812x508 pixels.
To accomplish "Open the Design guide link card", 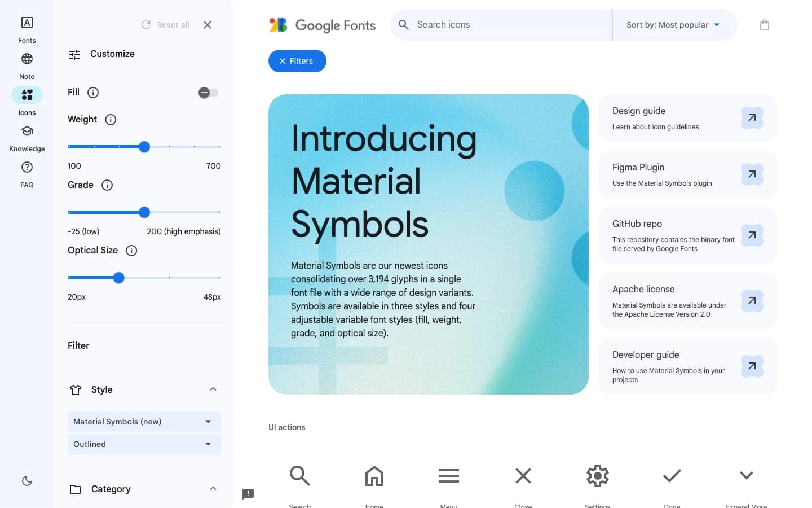I will pyautogui.click(x=687, y=118).
